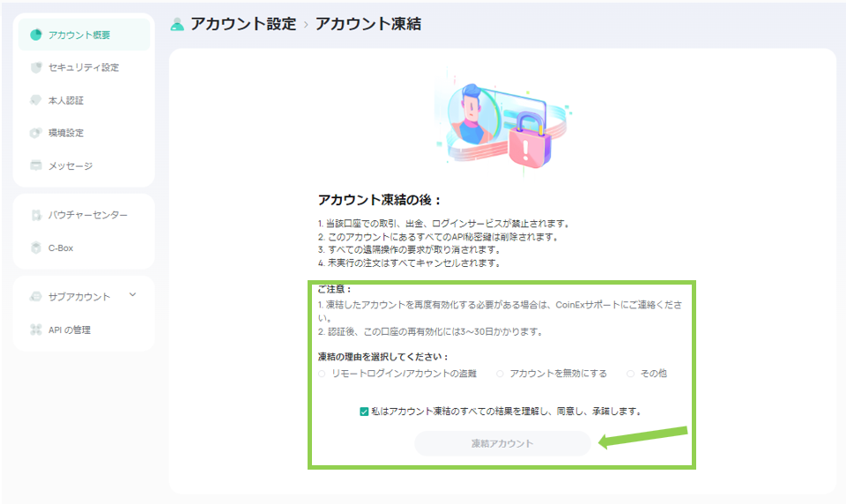Image resolution: width=846 pixels, height=504 pixels.
Task: Select リモートログイン/アカウントの盗難 radio option
Action: (323, 374)
